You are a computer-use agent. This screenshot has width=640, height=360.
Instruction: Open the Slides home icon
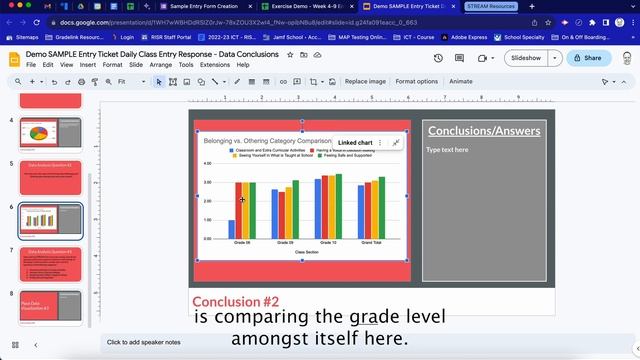14,59
